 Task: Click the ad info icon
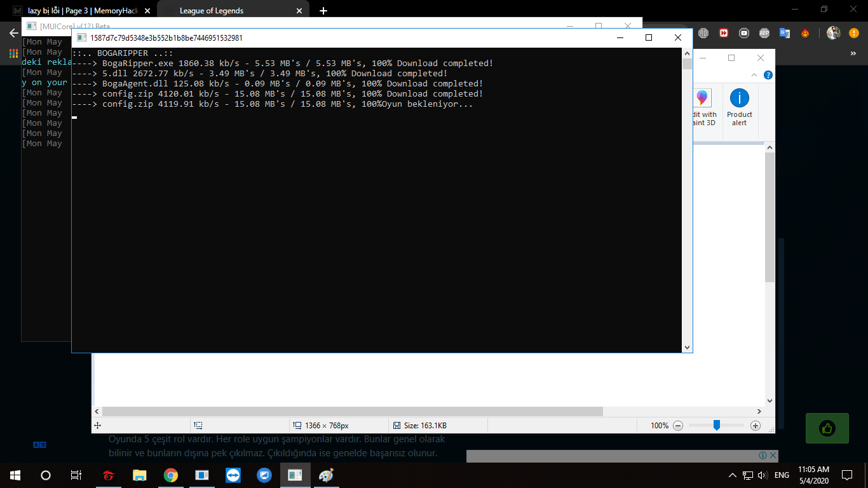point(763,455)
